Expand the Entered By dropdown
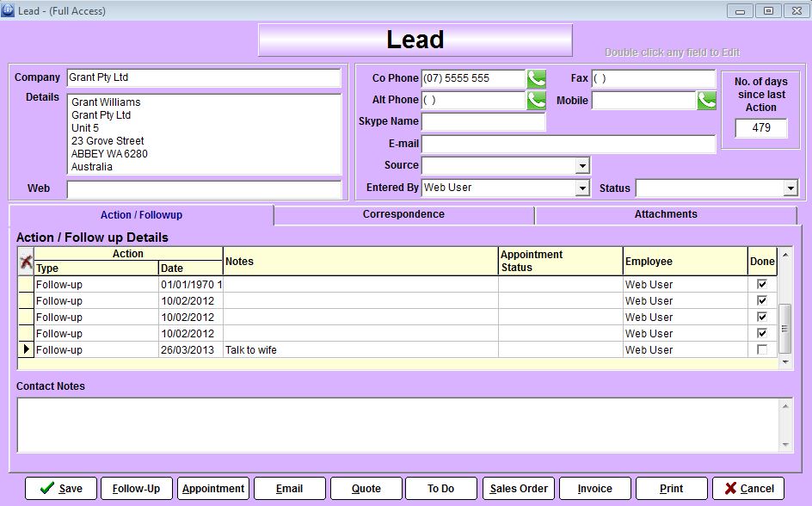 (x=582, y=188)
